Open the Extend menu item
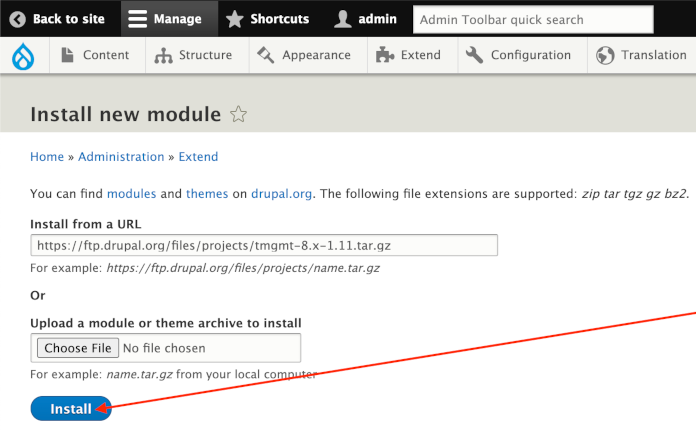 click(x=420, y=55)
